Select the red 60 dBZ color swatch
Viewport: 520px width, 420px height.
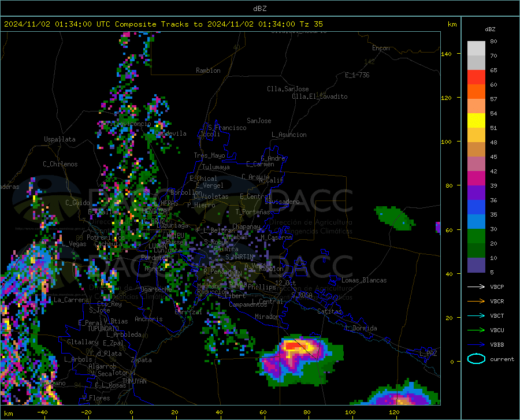(x=476, y=77)
